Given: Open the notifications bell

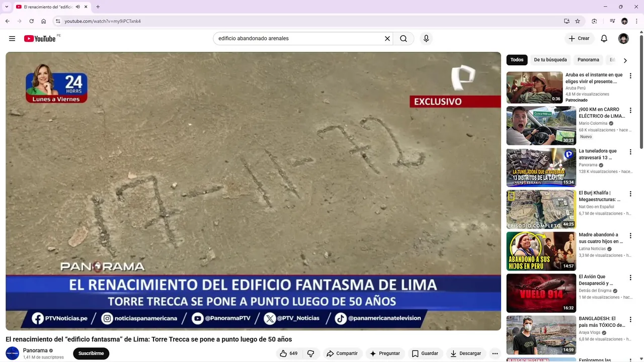Looking at the screenshot, I should tap(604, 39).
